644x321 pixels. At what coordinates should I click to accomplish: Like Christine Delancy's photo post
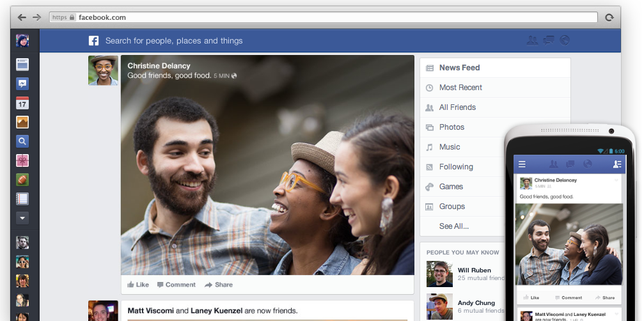(x=138, y=285)
